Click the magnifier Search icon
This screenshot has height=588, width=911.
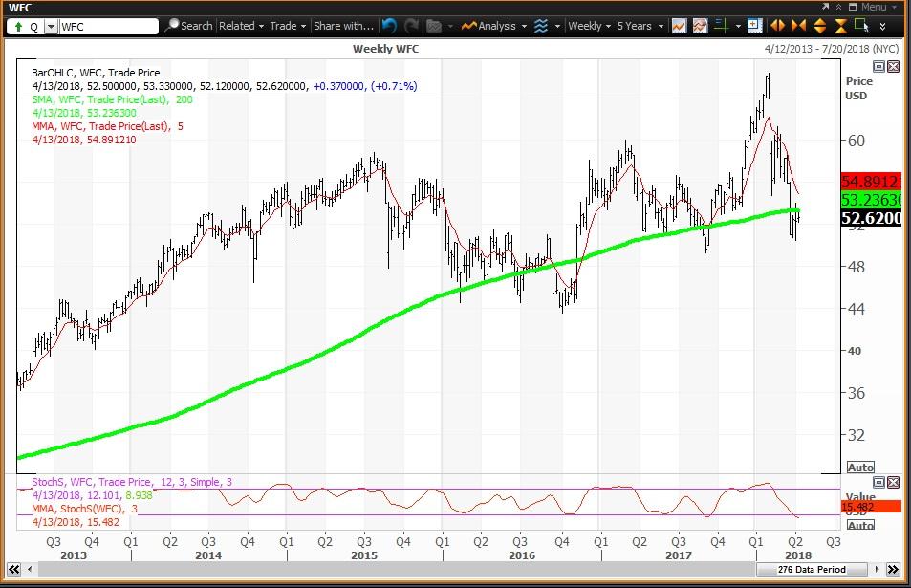click(x=172, y=26)
